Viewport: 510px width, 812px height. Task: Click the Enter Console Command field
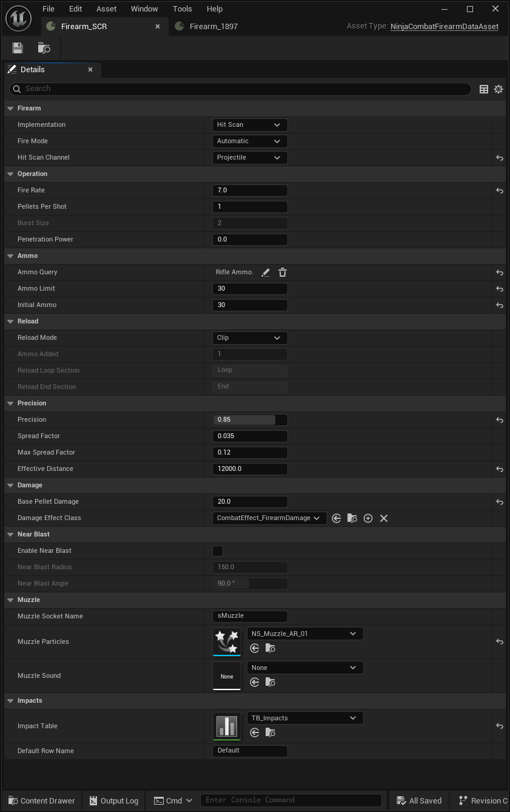tap(291, 800)
